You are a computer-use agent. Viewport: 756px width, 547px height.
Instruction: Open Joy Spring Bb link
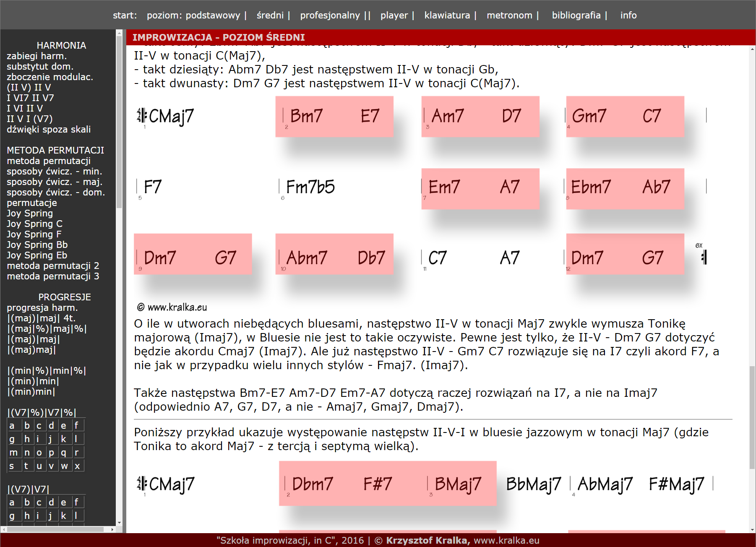37,245
